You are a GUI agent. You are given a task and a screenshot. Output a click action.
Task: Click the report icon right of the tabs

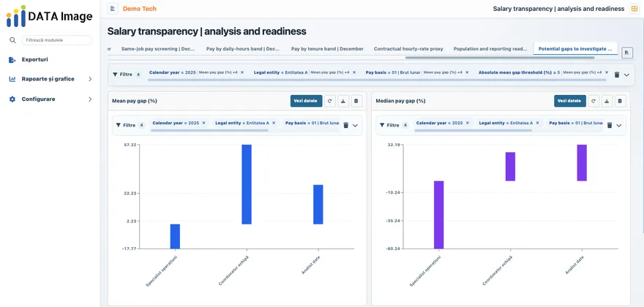point(626,53)
